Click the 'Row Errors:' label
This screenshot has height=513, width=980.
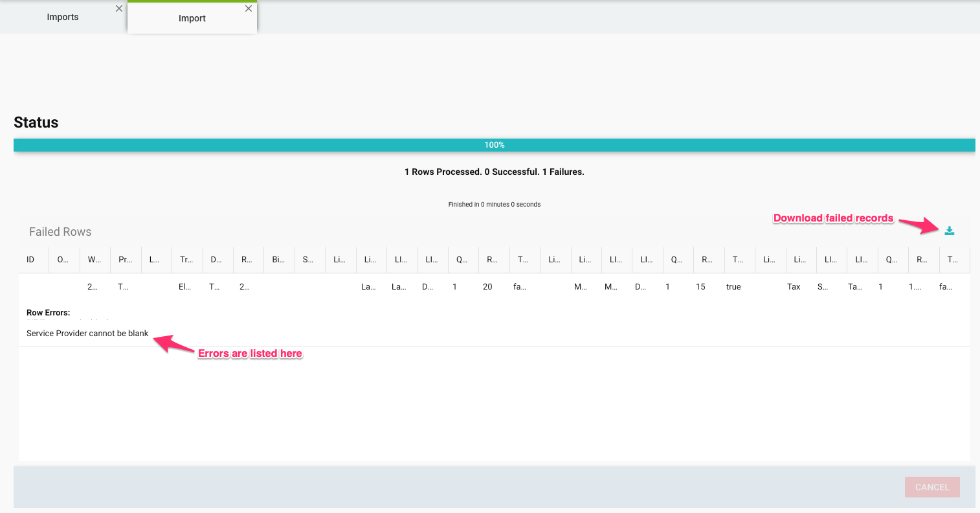click(x=49, y=312)
